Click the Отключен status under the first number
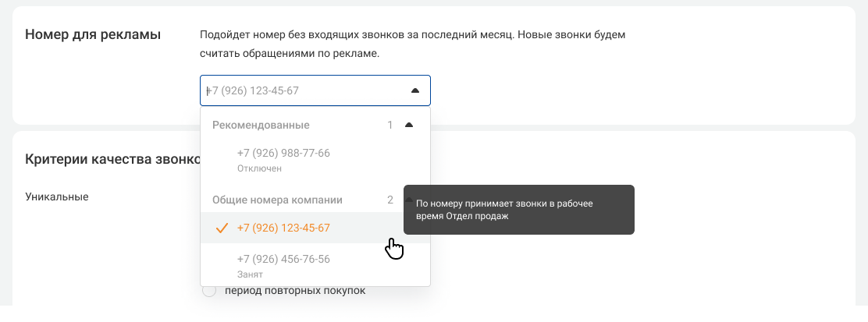Screen dimensions: 868x322 click(259, 168)
